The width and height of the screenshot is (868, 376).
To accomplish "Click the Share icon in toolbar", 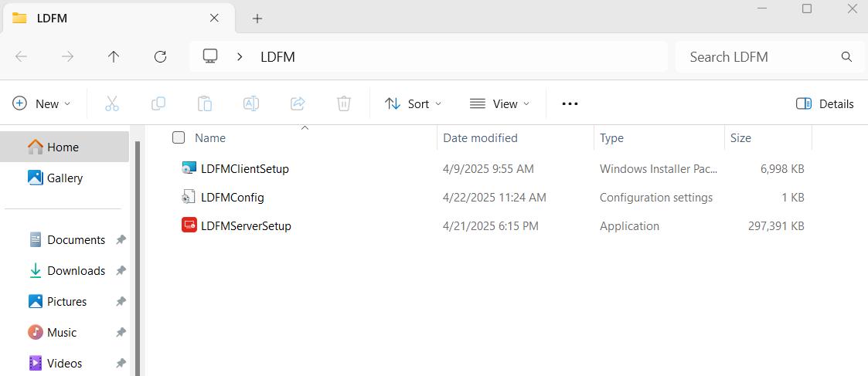I will pyautogui.click(x=298, y=103).
